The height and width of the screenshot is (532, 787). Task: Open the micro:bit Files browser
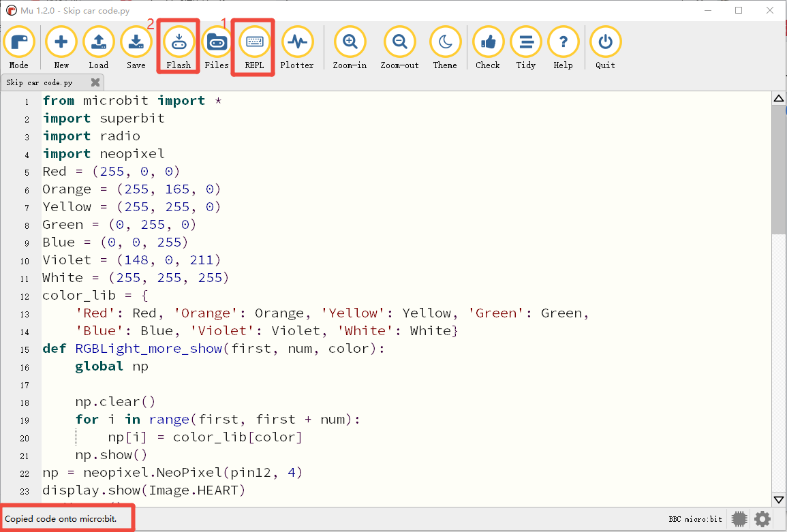pyautogui.click(x=217, y=48)
